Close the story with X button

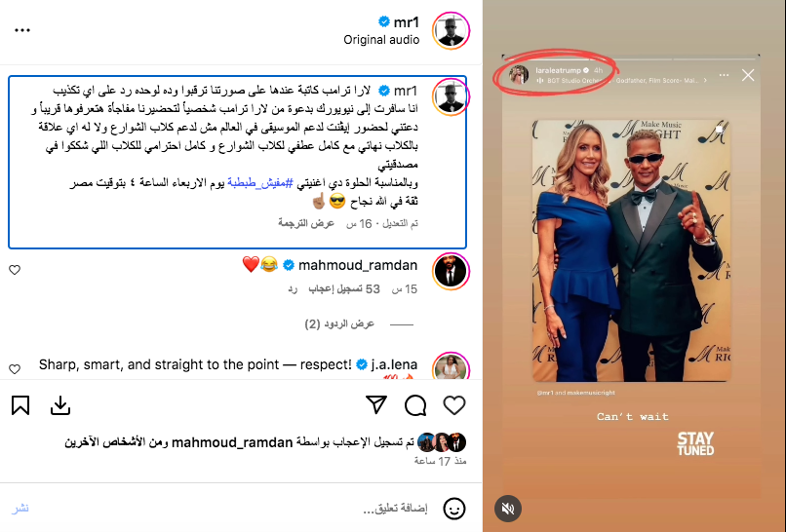748,75
